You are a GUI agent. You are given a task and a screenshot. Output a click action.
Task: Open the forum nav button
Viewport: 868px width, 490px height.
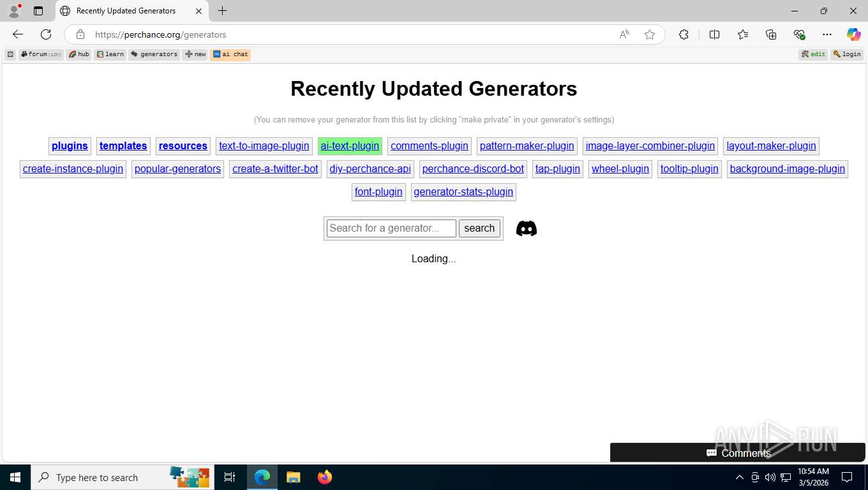coord(41,54)
